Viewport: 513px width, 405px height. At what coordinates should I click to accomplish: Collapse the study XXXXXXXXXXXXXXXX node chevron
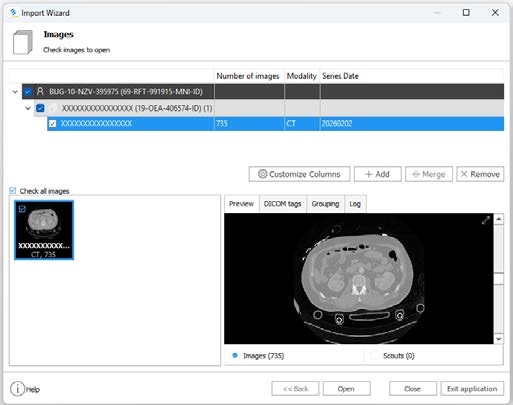pos(28,108)
